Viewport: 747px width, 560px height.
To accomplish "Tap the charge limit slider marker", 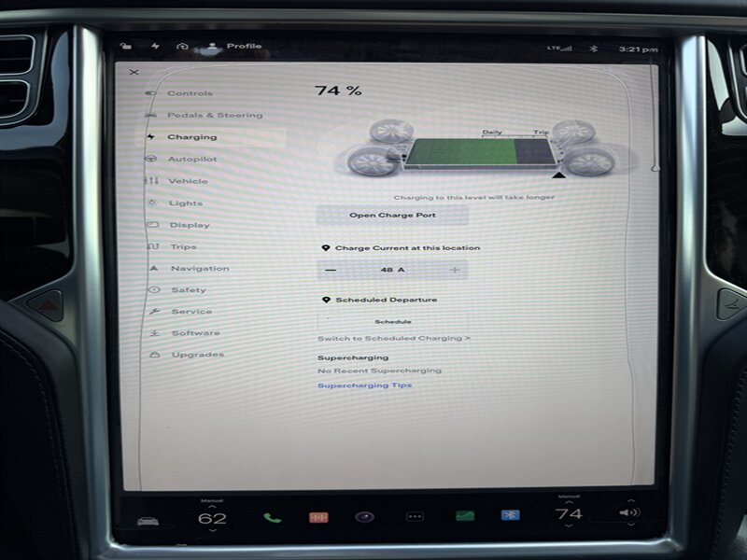I will point(558,174).
